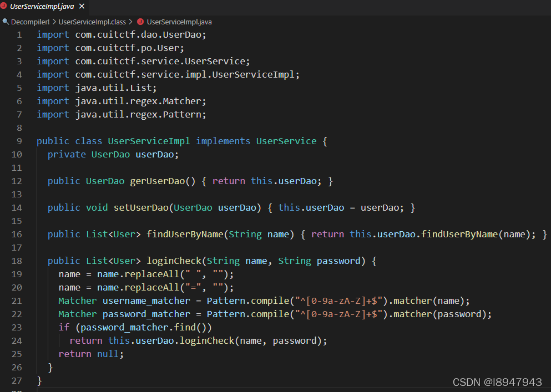
Task: Click 'implements' keyword on line 9
Action: [x=223, y=141]
